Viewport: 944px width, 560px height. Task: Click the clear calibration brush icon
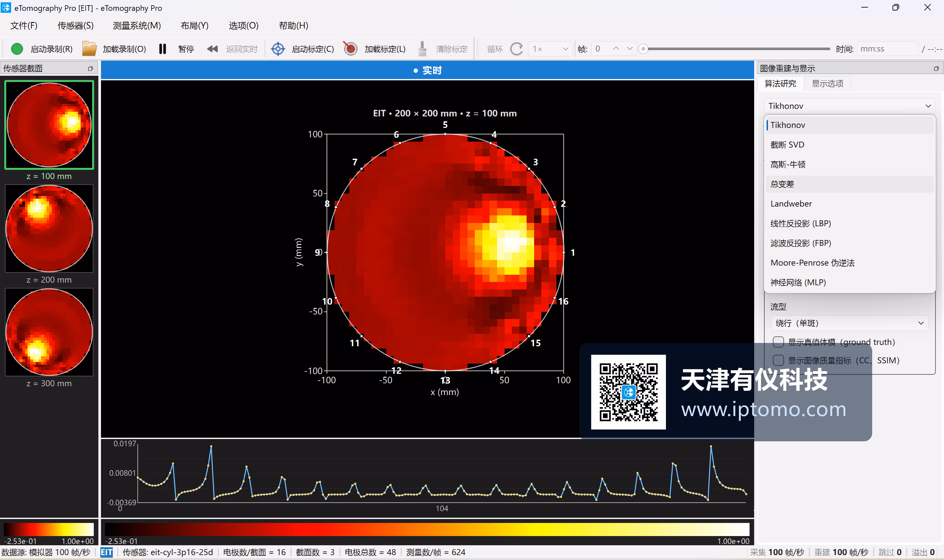pos(423,49)
